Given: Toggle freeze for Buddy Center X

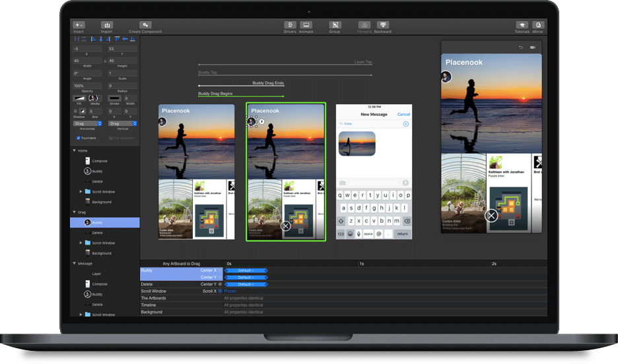Looking at the screenshot, I should click(x=221, y=270).
